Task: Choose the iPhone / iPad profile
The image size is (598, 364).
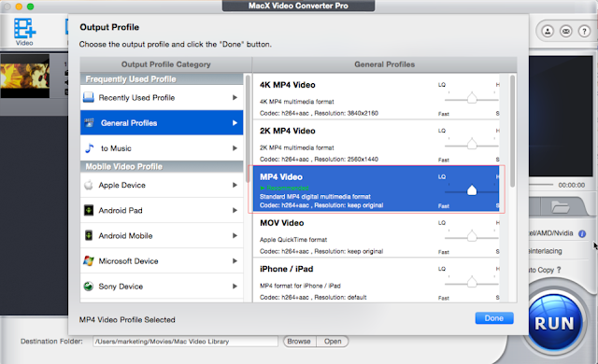Action: click(x=376, y=281)
